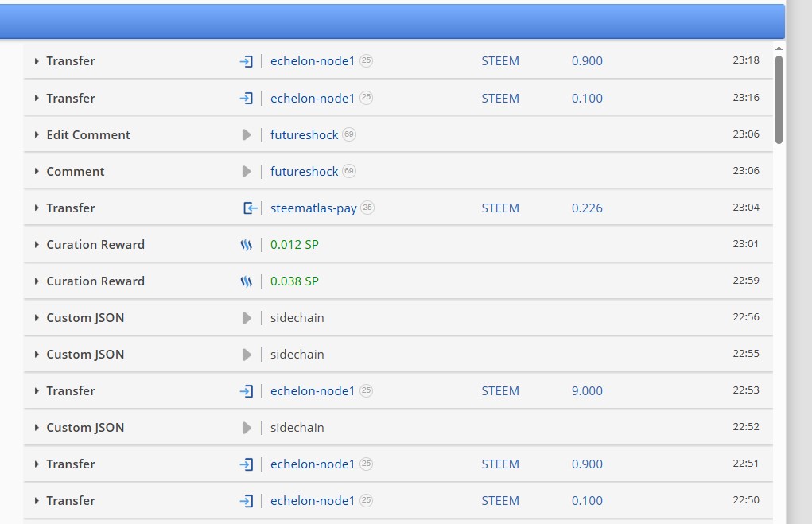Click play icon on Edit Comment row
This screenshot has height=524, width=812.
pos(247,135)
